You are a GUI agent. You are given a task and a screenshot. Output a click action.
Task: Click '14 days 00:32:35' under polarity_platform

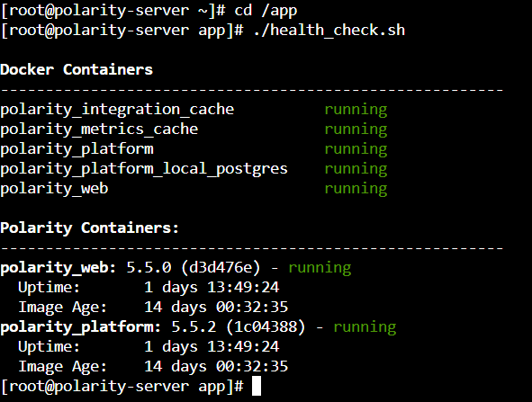coord(216,366)
